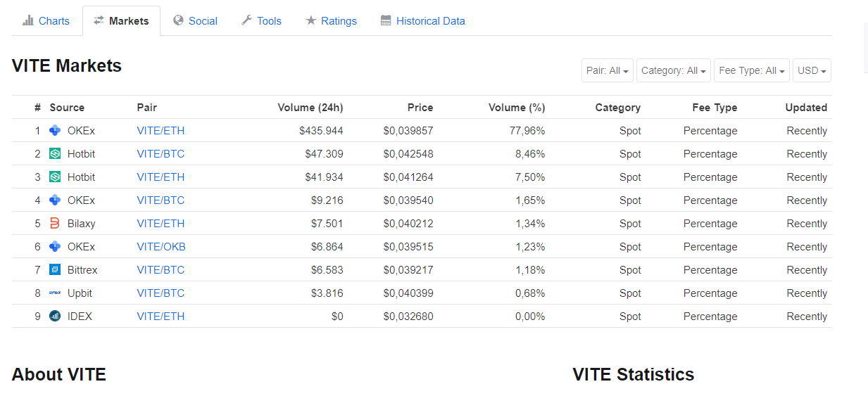The image size is (868, 396).
Task: Click IDEX source name text
Action: (80, 317)
